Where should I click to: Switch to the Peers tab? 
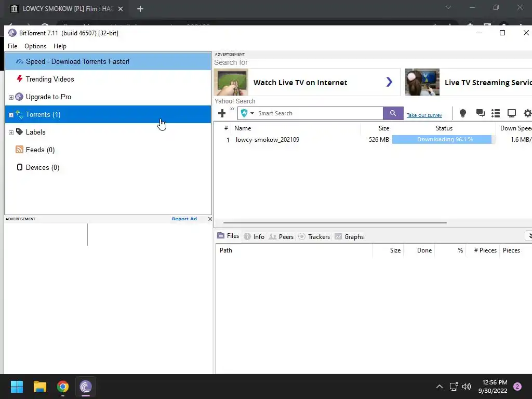[x=281, y=237]
